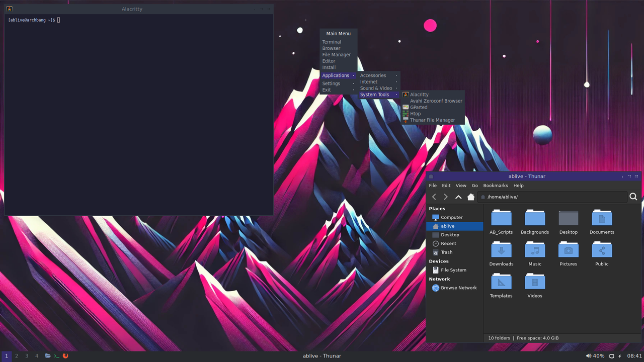The image size is (644, 362).
Task: Select the Pictures folder
Action: [x=569, y=254]
